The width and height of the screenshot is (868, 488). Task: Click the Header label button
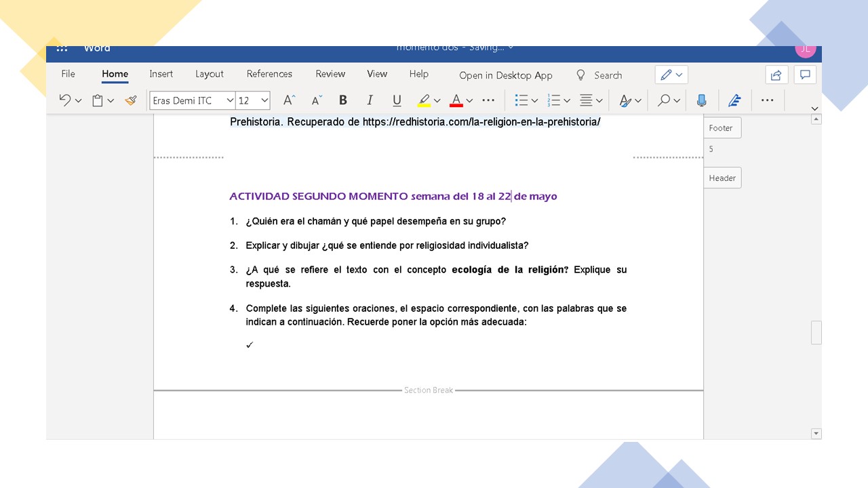click(x=722, y=178)
